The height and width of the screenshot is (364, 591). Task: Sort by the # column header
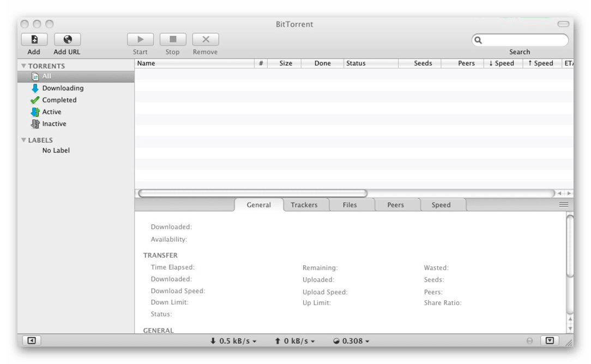[x=261, y=63]
